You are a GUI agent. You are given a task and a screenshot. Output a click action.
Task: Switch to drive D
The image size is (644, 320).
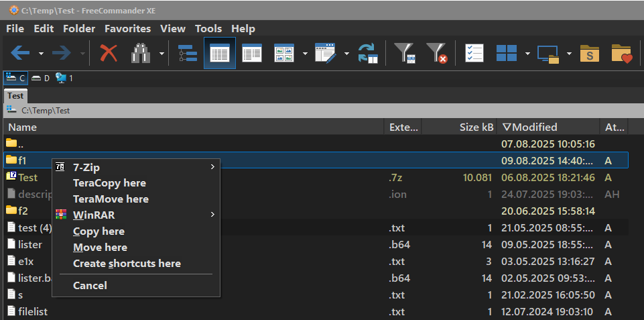point(41,78)
